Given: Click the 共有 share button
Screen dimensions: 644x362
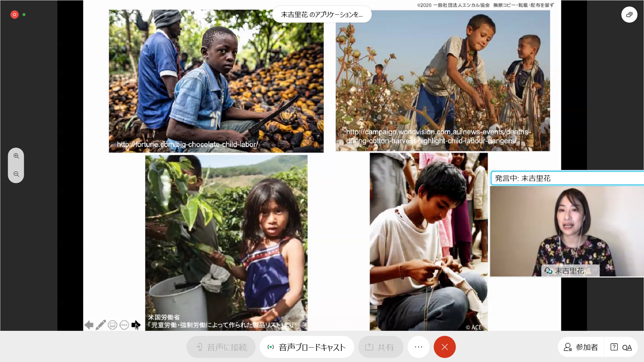Looking at the screenshot, I should pos(381,347).
